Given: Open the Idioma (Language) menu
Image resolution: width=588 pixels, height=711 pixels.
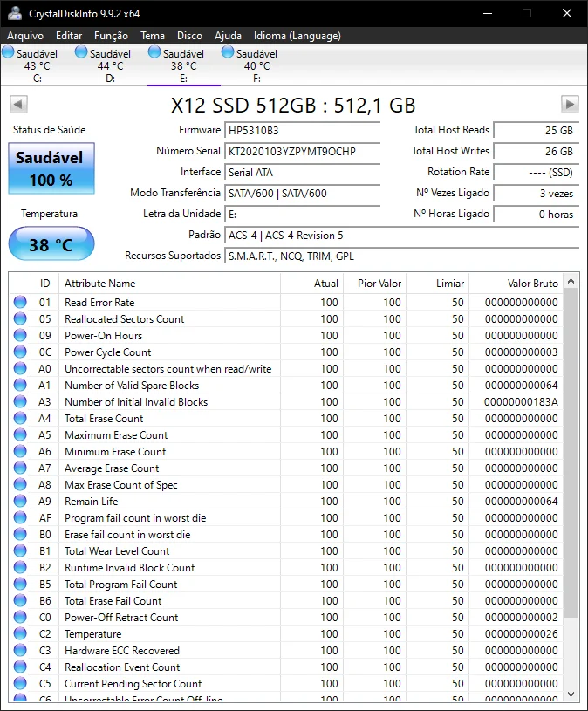Looking at the screenshot, I should click(297, 36).
